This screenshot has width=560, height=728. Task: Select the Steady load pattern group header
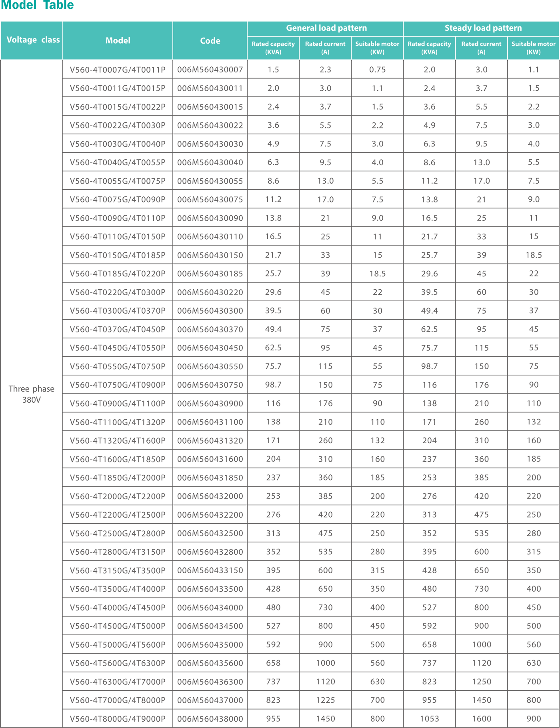point(482,28)
